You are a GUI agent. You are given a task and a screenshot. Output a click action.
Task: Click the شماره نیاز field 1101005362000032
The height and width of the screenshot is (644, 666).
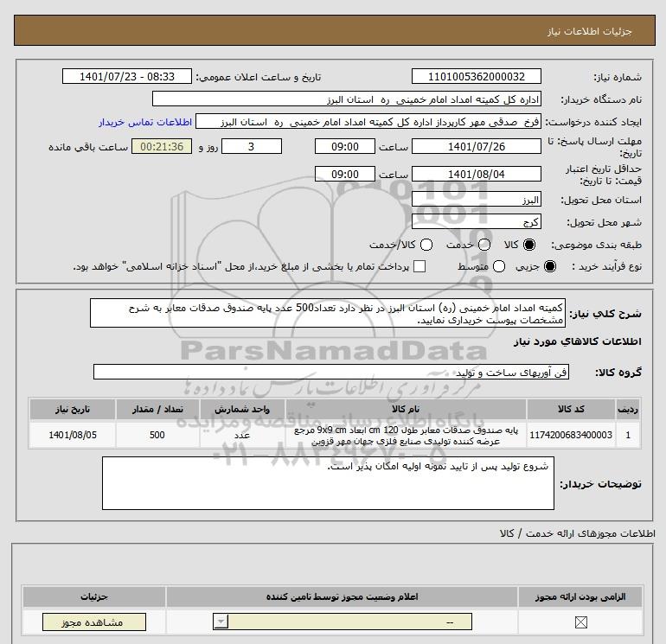click(476, 76)
